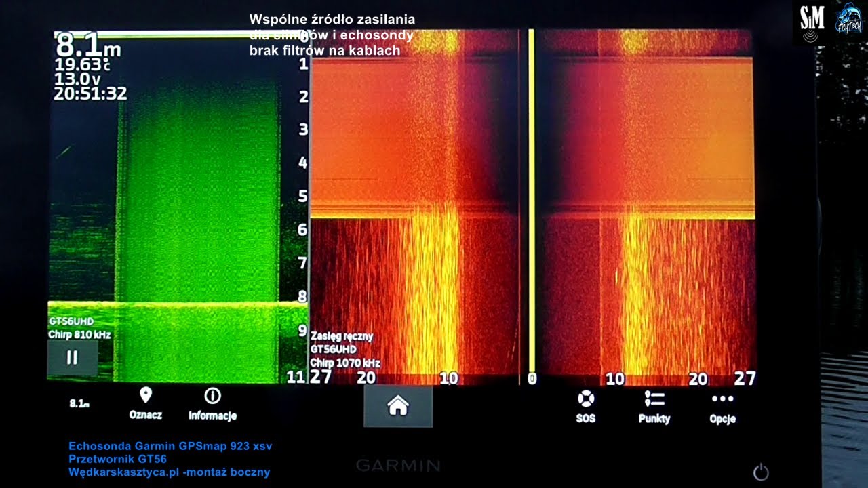Tap the depth scale mark 8

point(303,296)
